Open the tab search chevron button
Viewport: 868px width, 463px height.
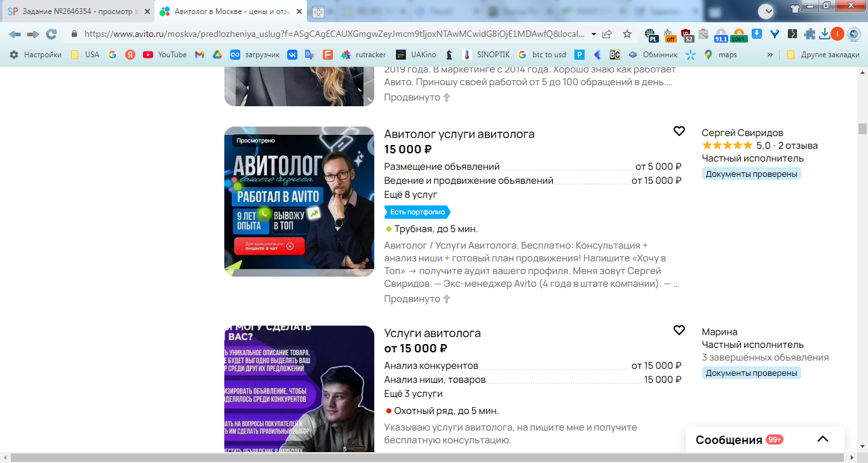[x=766, y=11]
